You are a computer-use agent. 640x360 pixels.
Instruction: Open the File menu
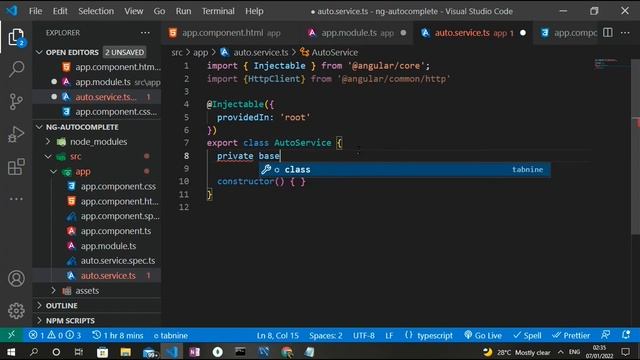36,11
